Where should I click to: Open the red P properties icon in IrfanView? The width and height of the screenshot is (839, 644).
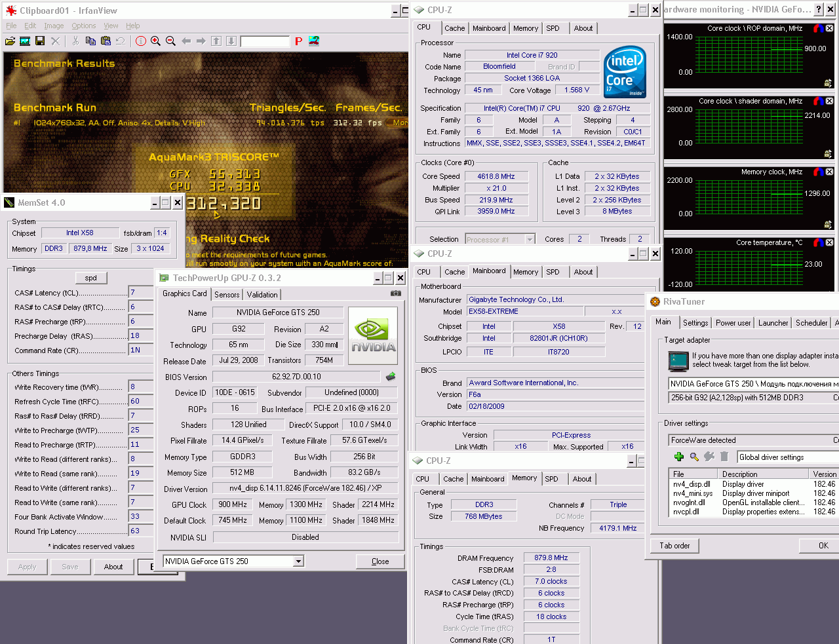298,41
